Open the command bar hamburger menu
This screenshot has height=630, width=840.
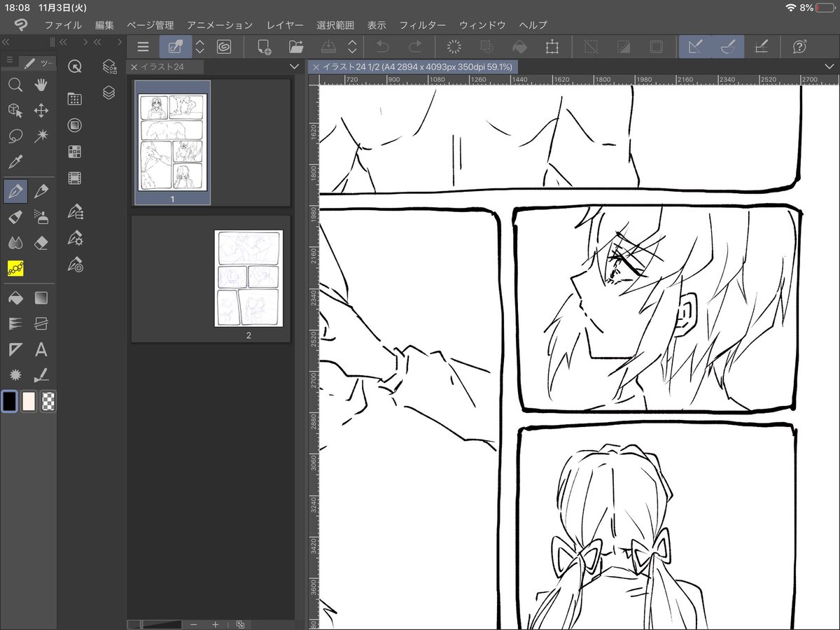click(143, 47)
